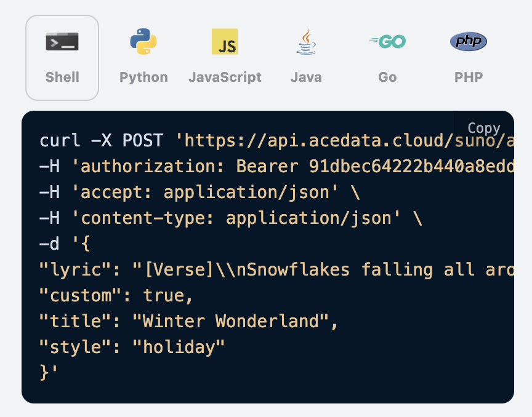The height and width of the screenshot is (417, 532).
Task: Select the Go gopher logo icon
Action: click(x=387, y=41)
